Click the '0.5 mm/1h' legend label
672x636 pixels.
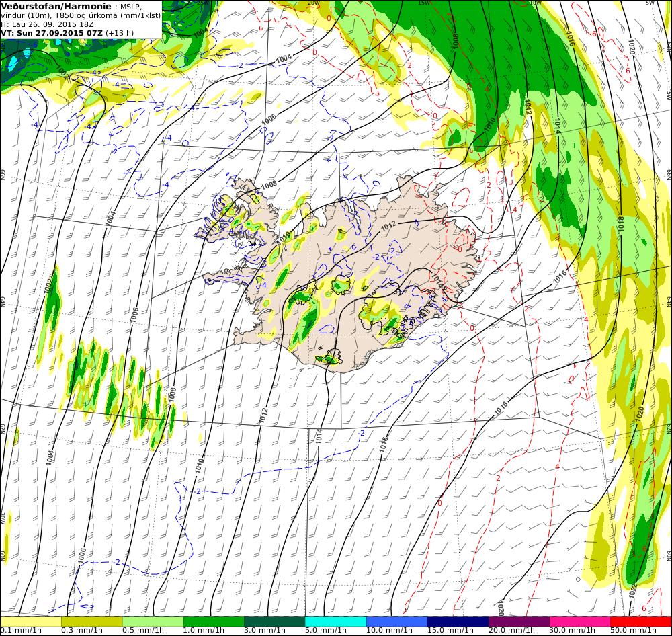click(143, 631)
